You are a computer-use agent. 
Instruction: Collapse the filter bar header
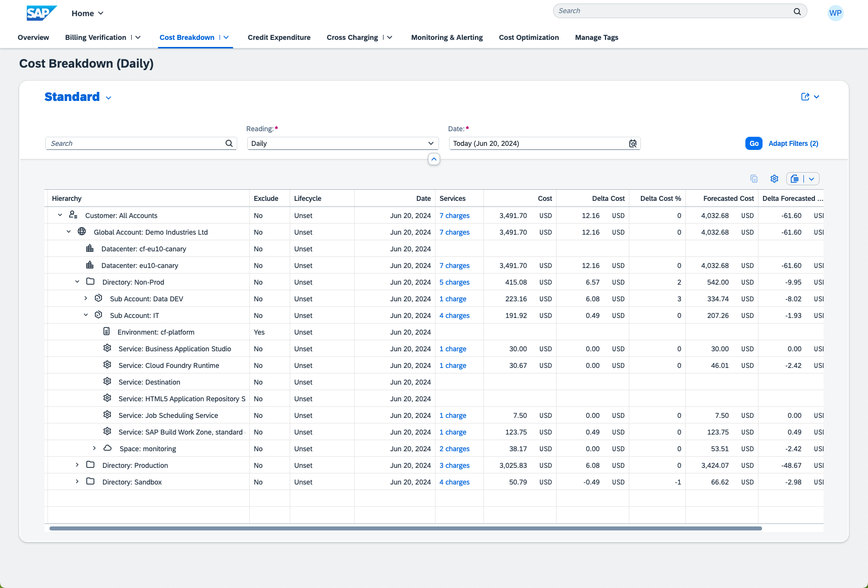[x=433, y=159]
